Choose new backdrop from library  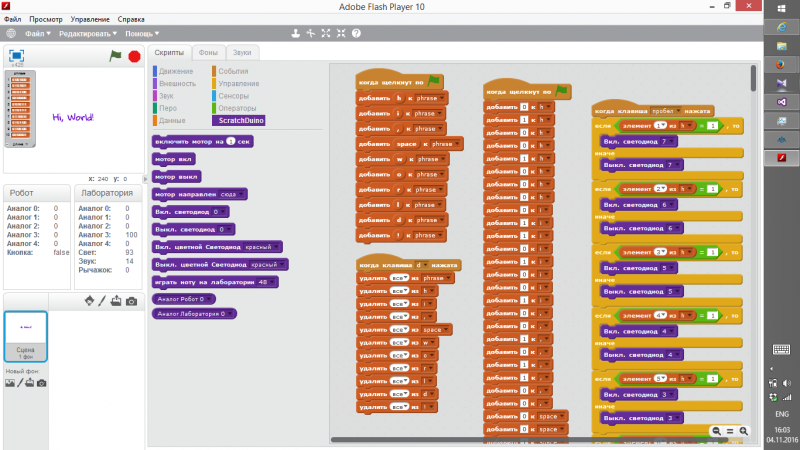pyautogui.click(x=10, y=383)
